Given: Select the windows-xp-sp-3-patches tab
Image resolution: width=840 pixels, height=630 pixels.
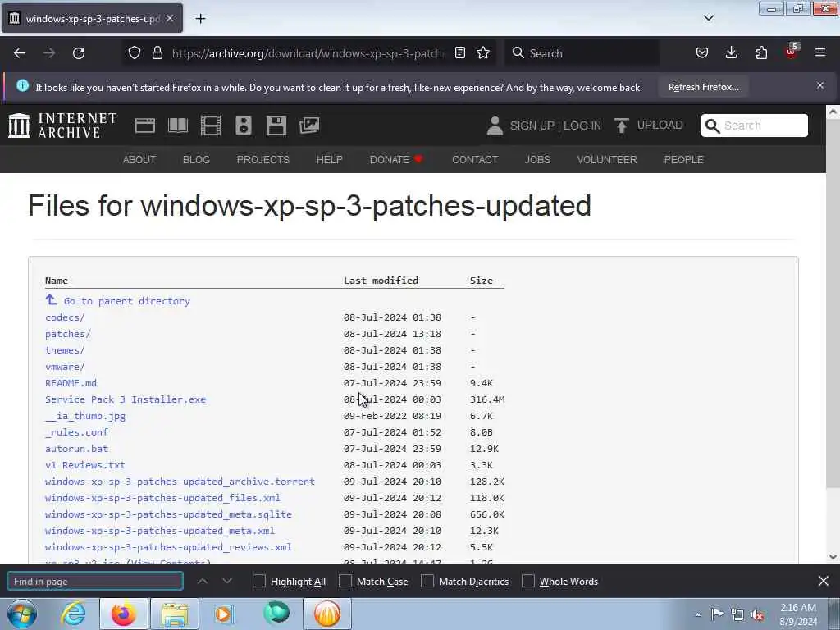Looking at the screenshot, I should [92, 19].
